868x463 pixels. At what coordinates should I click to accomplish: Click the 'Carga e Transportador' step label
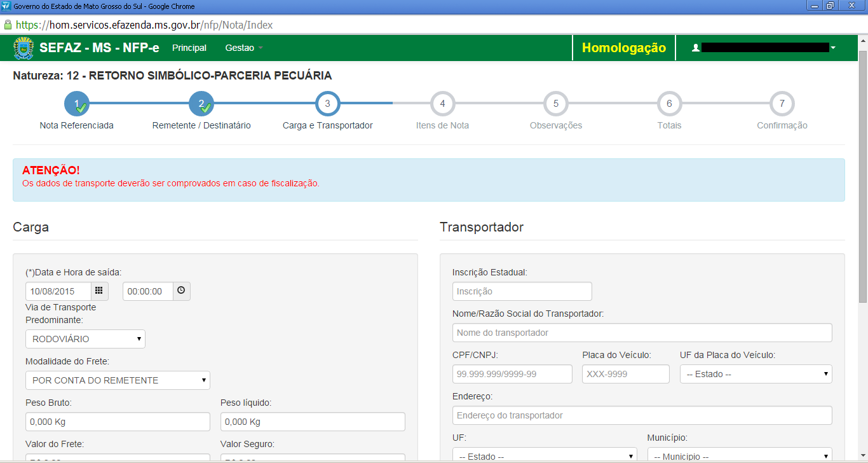click(327, 125)
